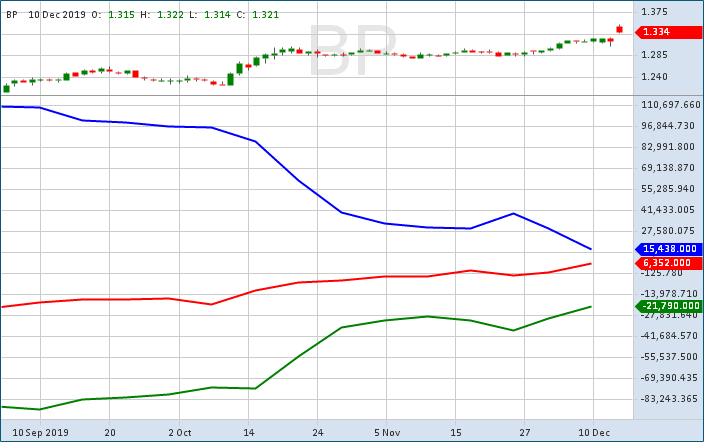704x442 pixels.
Task: Click the 55,285.940 axis label
Action: coord(668,189)
